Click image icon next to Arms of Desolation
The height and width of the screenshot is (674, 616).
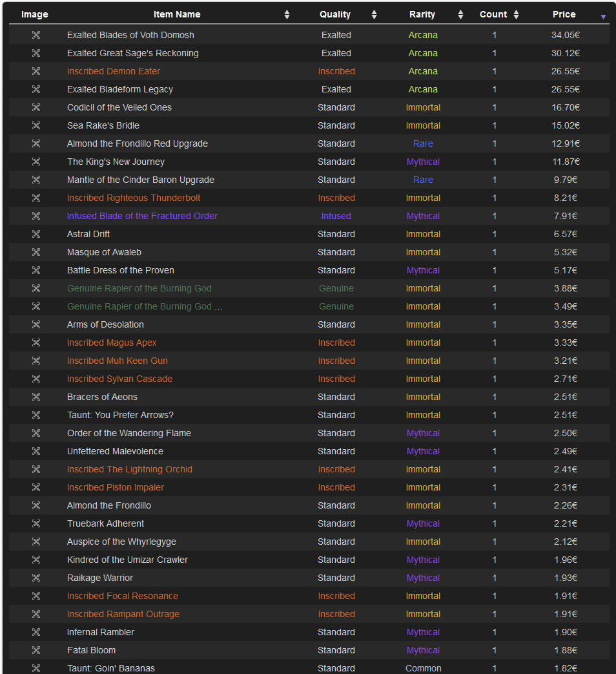tap(36, 324)
